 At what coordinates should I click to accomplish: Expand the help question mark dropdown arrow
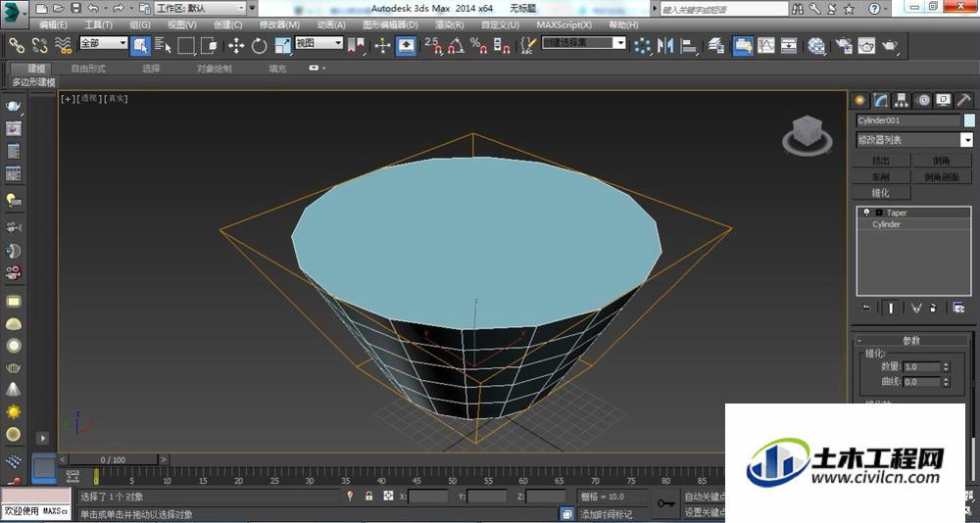coord(888,9)
